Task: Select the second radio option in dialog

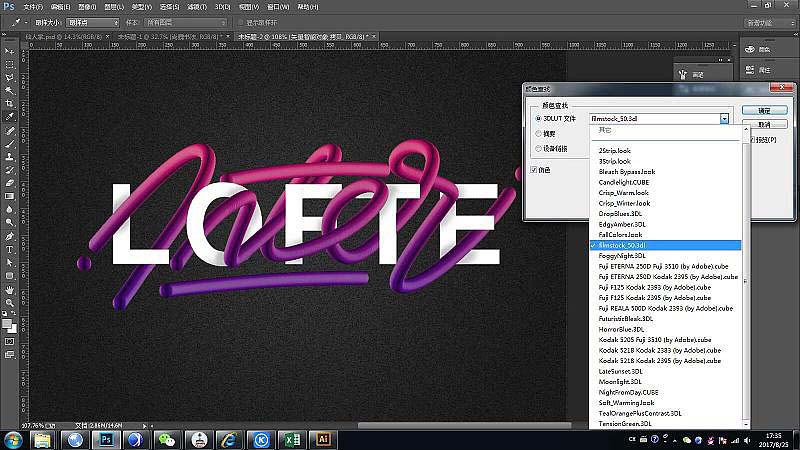Action: pyautogui.click(x=538, y=134)
